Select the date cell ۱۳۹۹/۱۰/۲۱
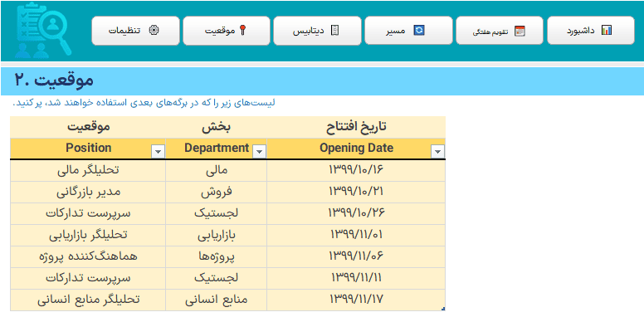 tap(356, 192)
